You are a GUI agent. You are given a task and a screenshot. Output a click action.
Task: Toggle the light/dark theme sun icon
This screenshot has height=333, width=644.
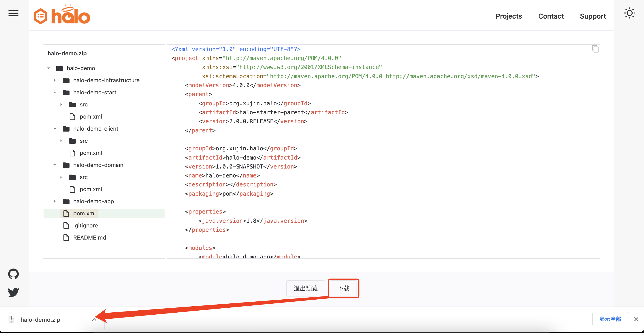[629, 13]
